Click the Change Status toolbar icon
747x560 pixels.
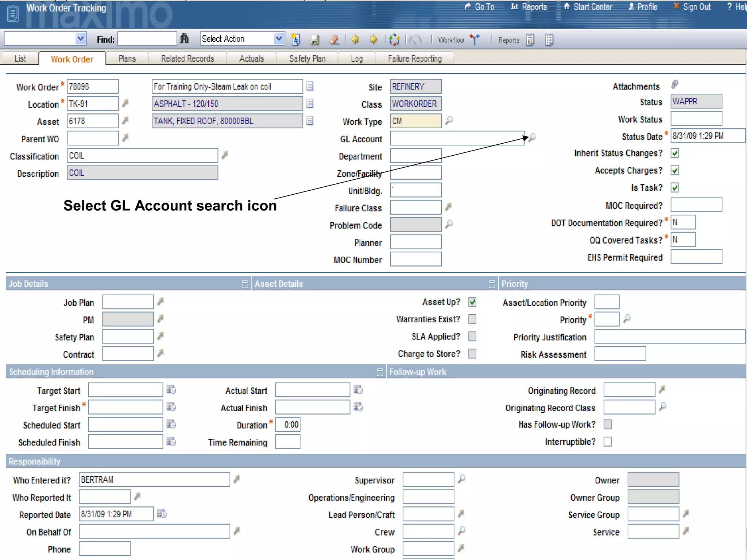pos(394,39)
